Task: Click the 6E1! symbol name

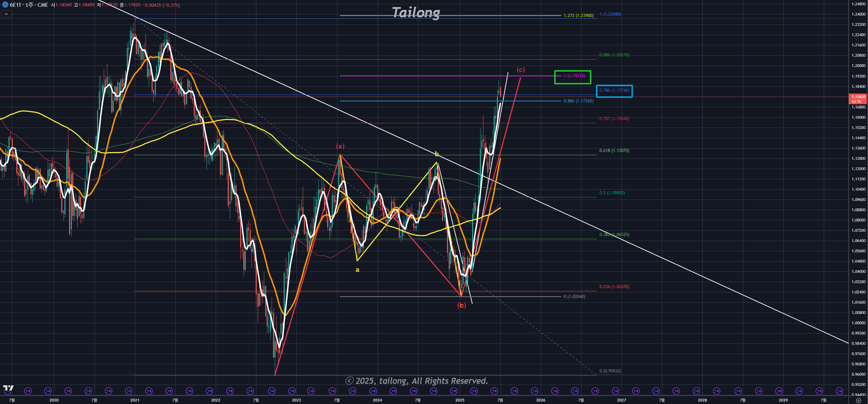Action: click(15, 5)
